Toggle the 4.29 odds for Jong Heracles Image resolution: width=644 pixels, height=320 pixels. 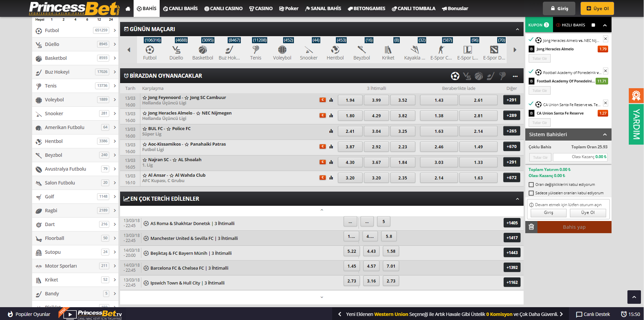pyautogui.click(x=376, y=116)
